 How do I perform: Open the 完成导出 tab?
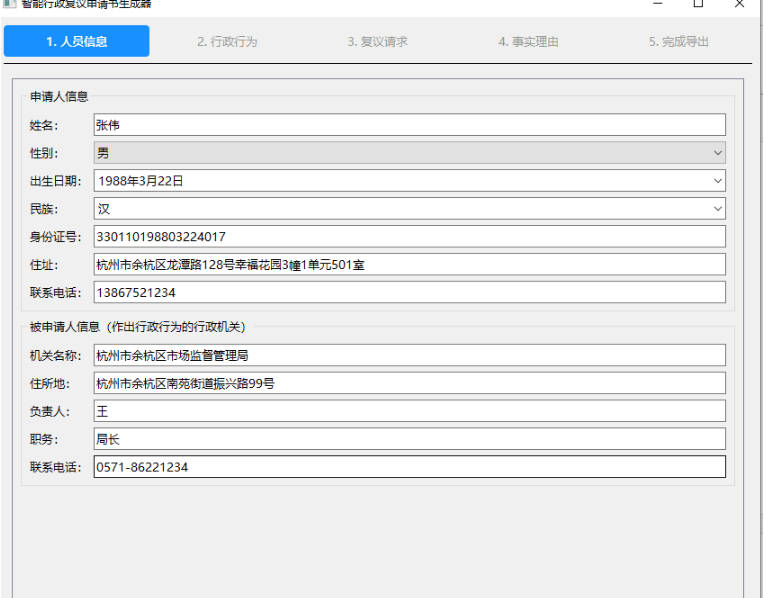[679, 42]
